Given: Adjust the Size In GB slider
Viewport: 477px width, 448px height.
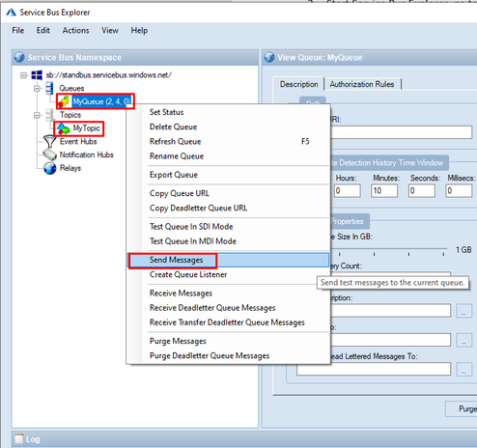Looking at the screenshot, I should 389,252.
